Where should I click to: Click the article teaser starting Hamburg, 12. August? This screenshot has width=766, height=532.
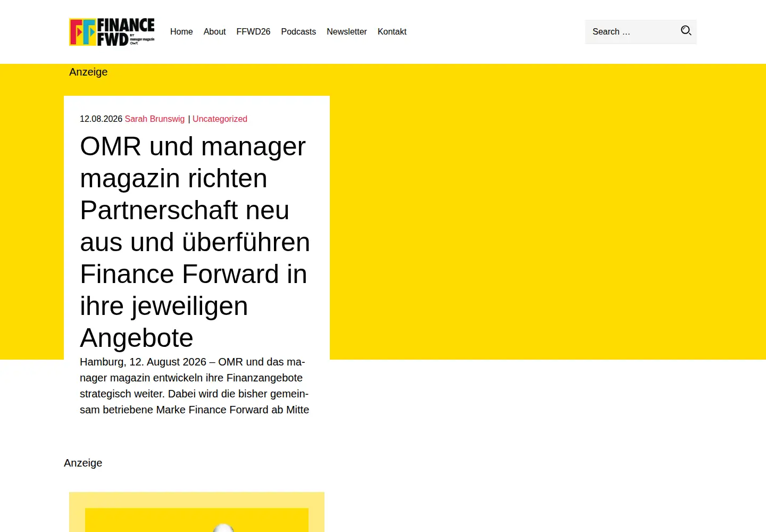click(x=195, y=386)
